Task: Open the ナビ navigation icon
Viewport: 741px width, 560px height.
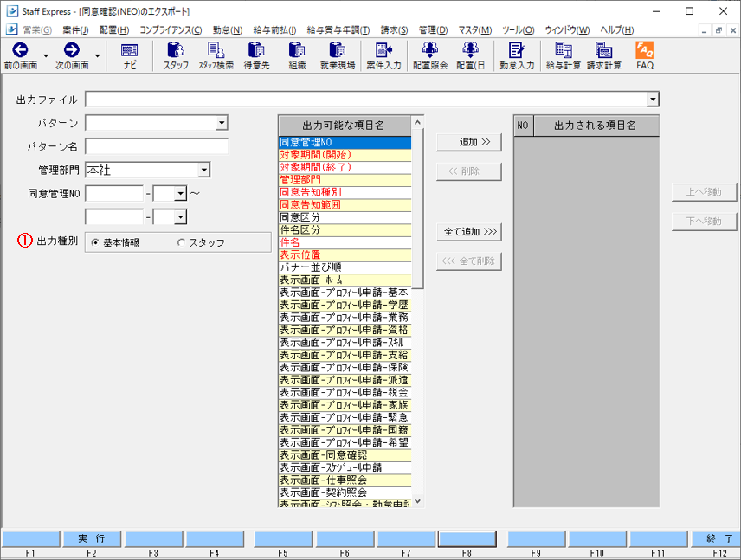Action: click(x=130, y=55)
